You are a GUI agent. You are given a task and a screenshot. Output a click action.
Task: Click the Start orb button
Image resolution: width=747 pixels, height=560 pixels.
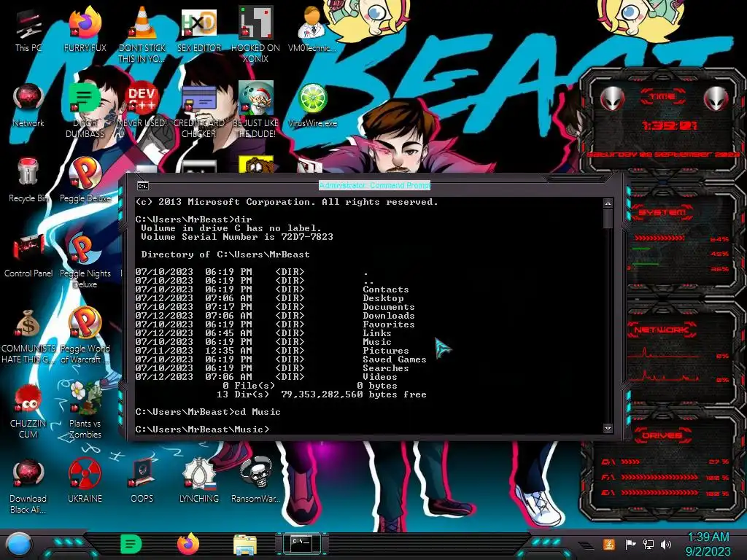[18, 545]
